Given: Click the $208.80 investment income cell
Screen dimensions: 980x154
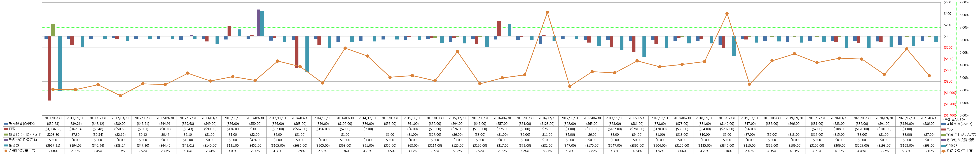Looking at the screenshot, I should click(x=53, y=135).
